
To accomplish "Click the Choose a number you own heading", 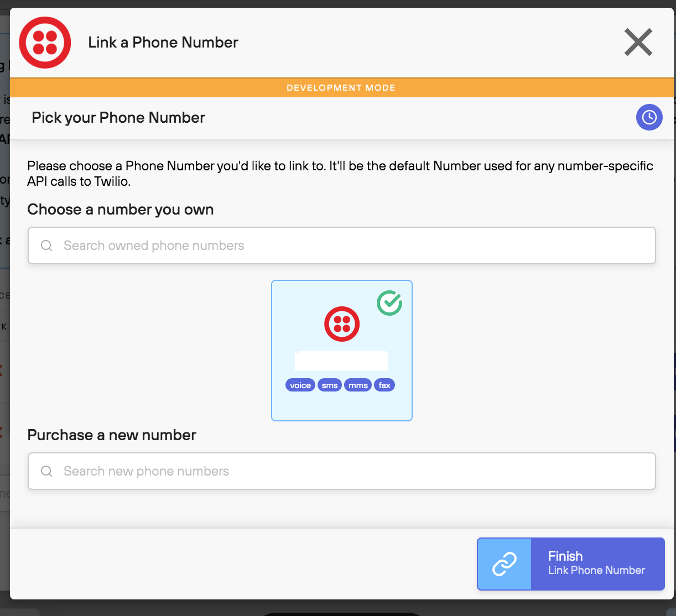I will click(x=121, y=210).
